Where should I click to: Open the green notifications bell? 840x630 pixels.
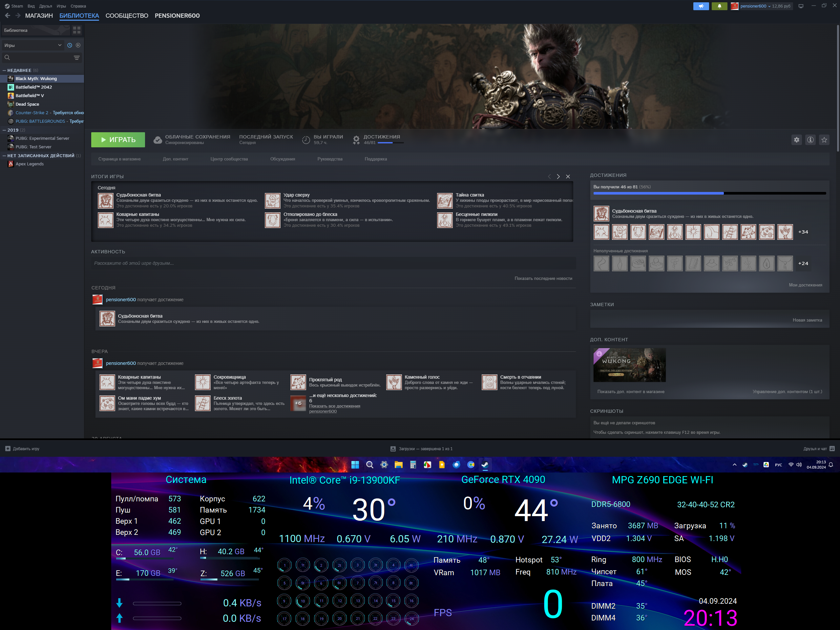coord(719,6)
